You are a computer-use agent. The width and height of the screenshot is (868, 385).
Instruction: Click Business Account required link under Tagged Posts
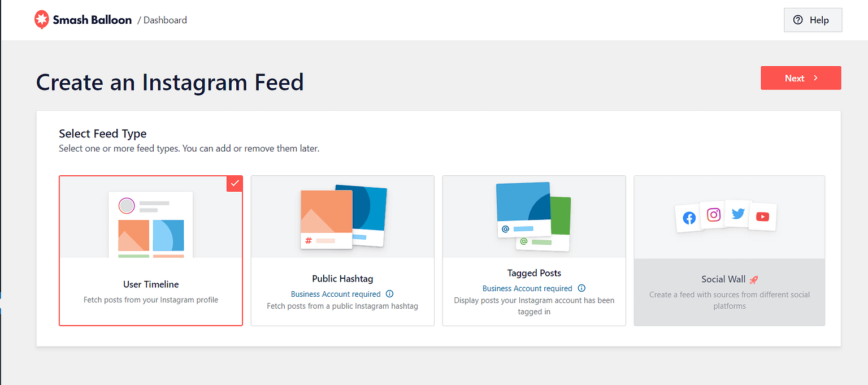(527, 288)
